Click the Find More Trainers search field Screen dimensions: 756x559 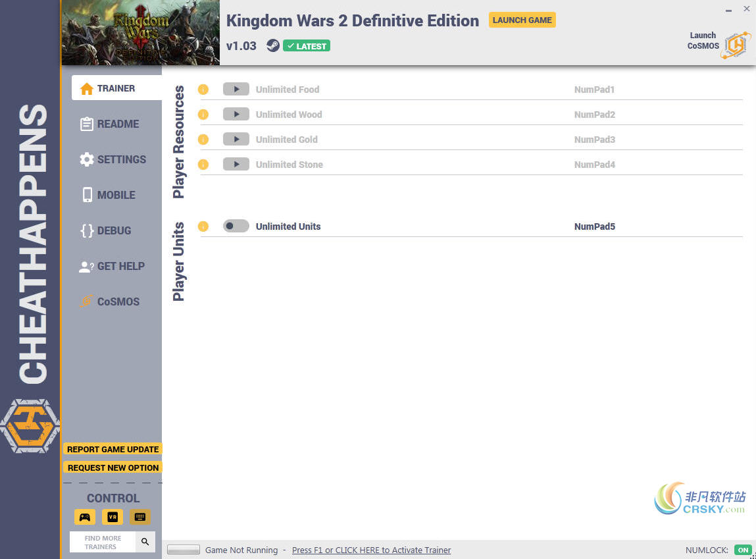pos(103,542)
